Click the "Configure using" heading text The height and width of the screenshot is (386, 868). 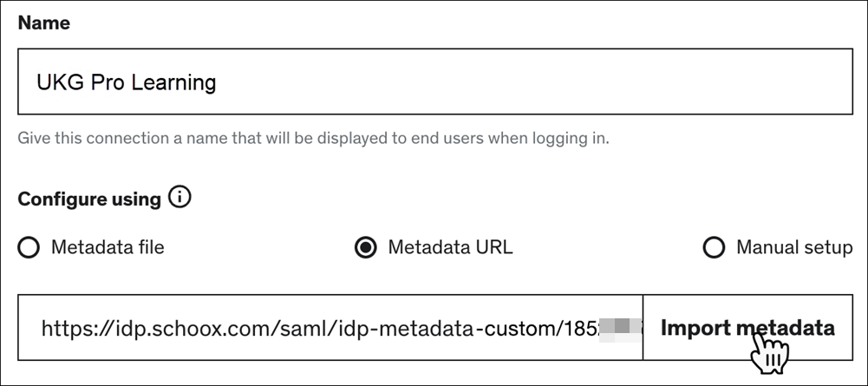point(89,199)
